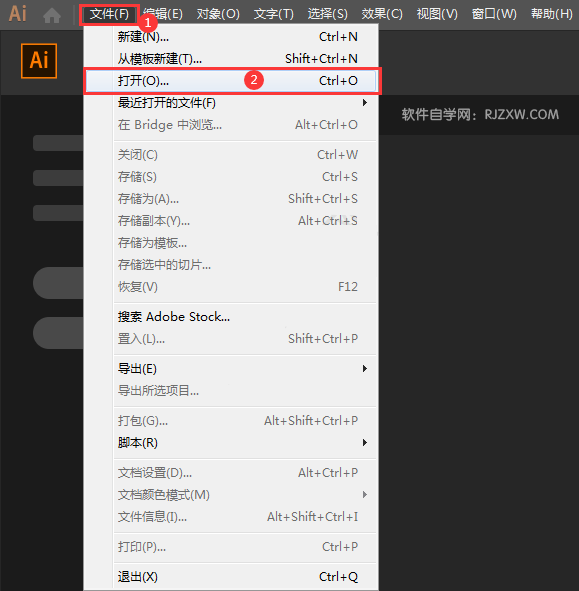Click 文档设置(D)... menu entry
579x591 pixels.
231,473
